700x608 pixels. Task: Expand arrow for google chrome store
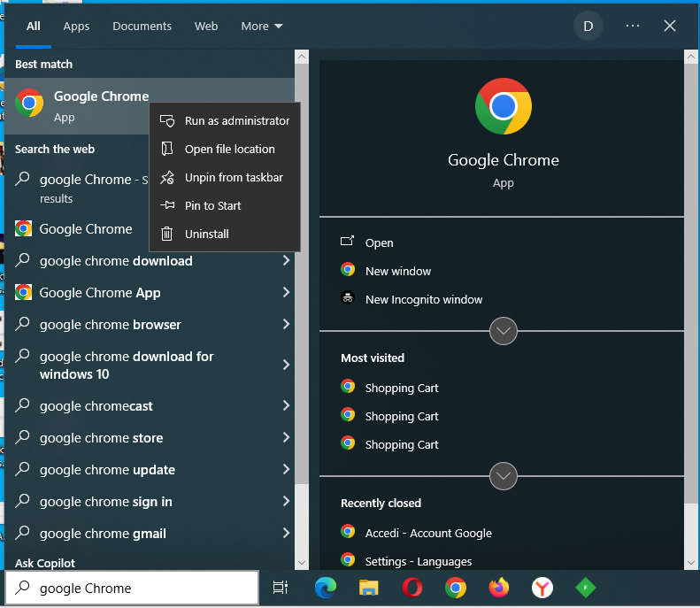(286, 437)
